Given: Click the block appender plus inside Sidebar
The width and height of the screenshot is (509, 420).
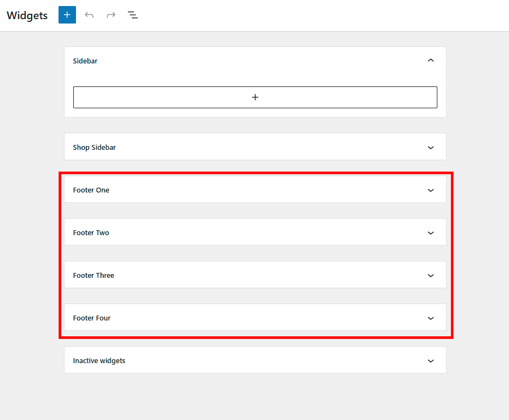Looking at the screenshot, I should pyautogui.click(x=255, y=97).
